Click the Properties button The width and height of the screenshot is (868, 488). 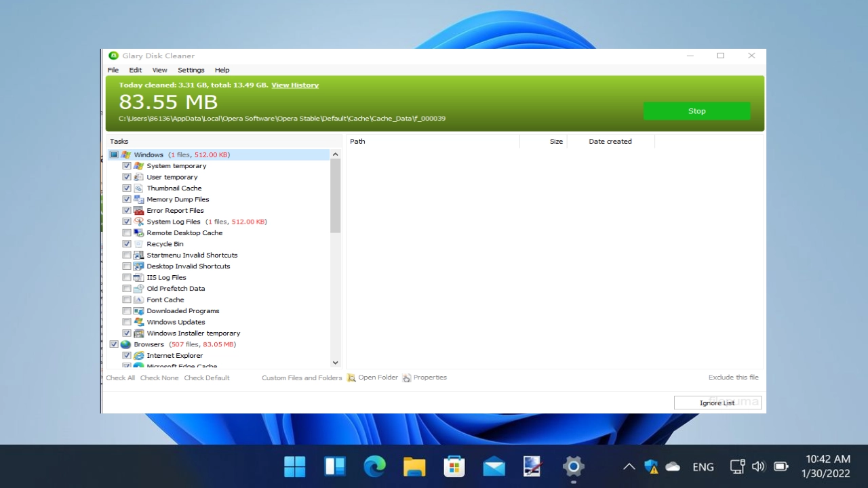coord(425,378)
